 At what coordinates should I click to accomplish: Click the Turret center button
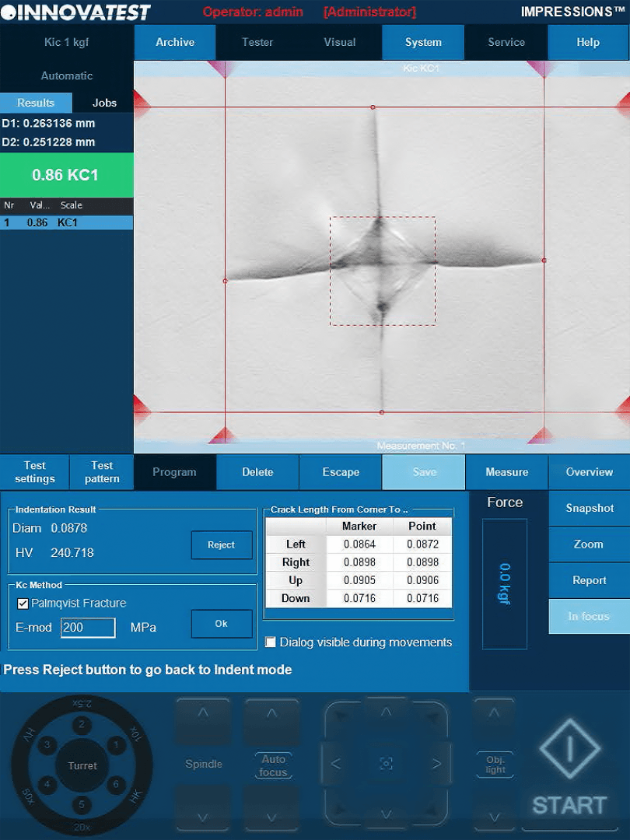[82, 765]
